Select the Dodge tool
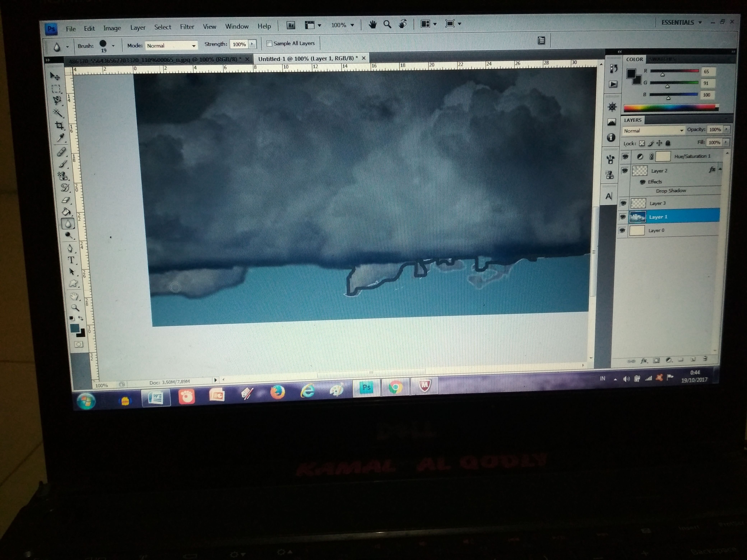The image size is (747, 560). pyautogui.click(x=69, y=235)
